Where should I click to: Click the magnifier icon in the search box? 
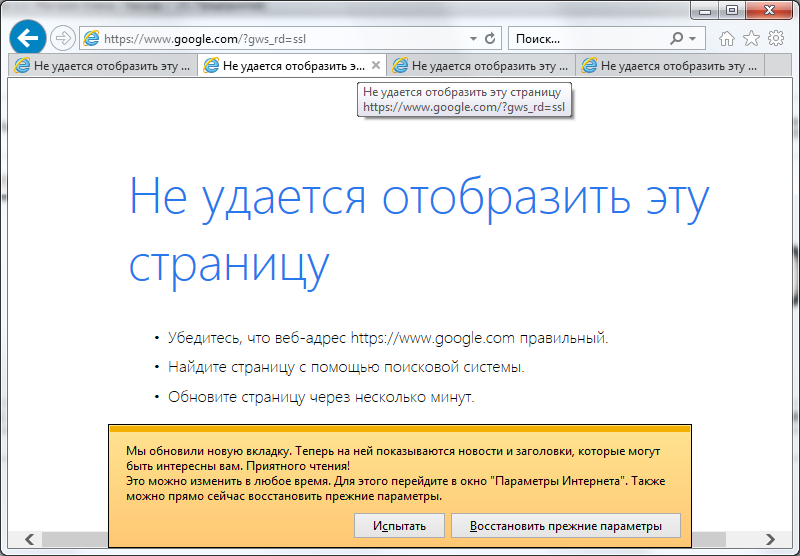[677, 38]
